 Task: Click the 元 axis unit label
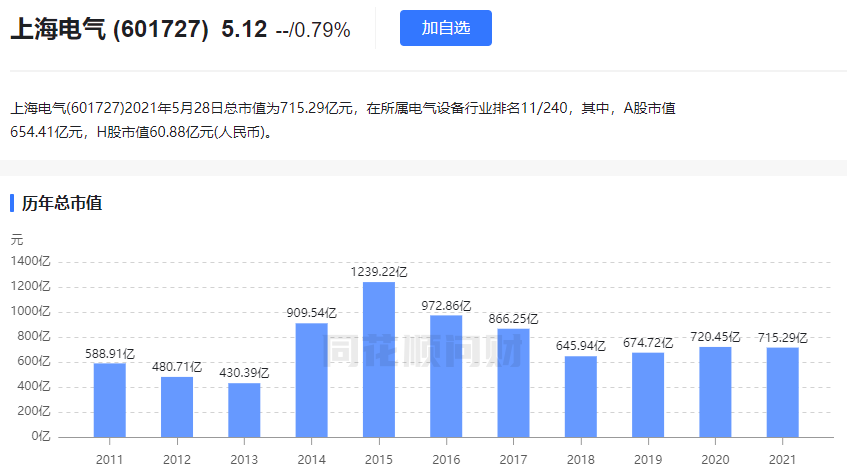pyautogui.click(x=17, y=239)
